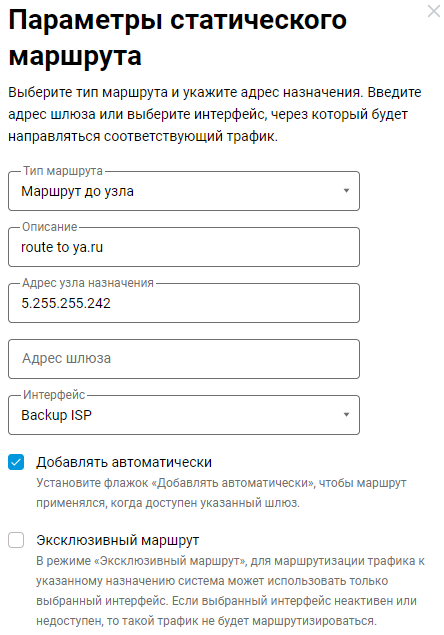Image resolution: width=444 pixels, height=635 pixels.
Task: Select the Маршрут до узла value
Action: tap(77, 191)
